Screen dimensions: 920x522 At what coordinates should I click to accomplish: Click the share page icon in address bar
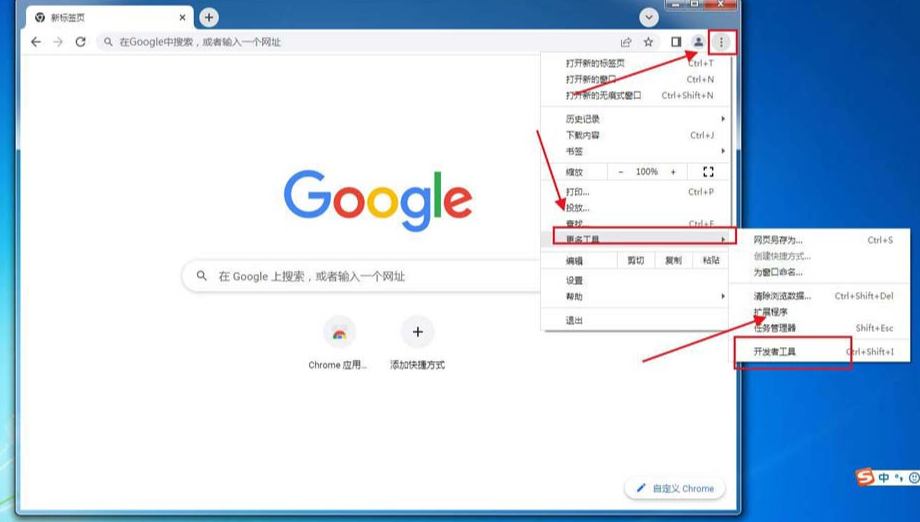tap(626, 42)
